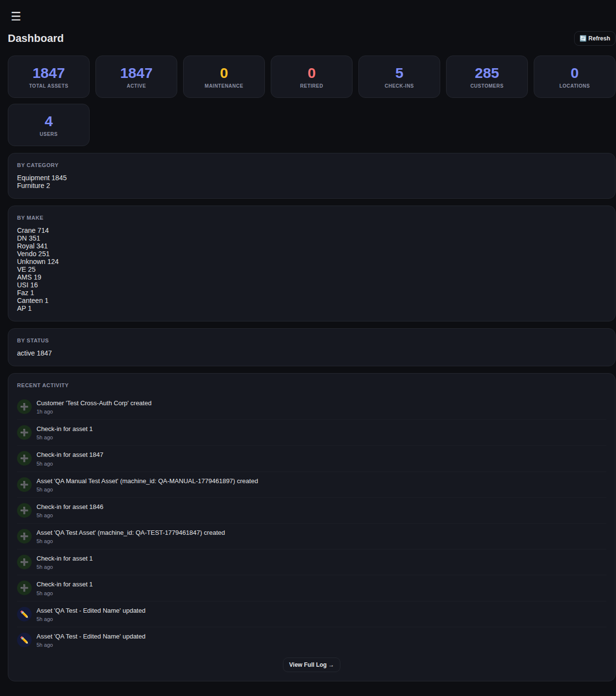Click plus icon beside Check-in for asset 1847
Screen dimensions: 616x696
pyautogui.click(x=24, y=458)
